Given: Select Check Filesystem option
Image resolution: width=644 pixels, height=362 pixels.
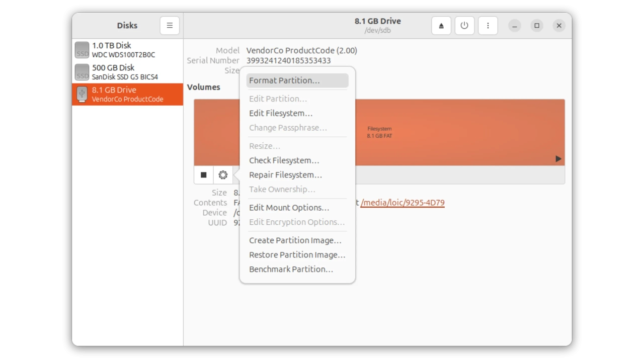Looking at the screenshot, I should [x=284, y=160].
